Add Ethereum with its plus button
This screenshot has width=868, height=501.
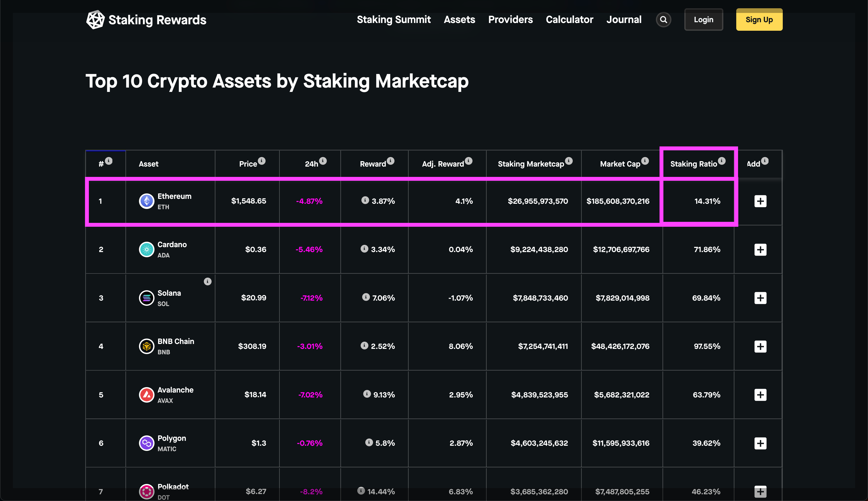(x=760, y=201)
